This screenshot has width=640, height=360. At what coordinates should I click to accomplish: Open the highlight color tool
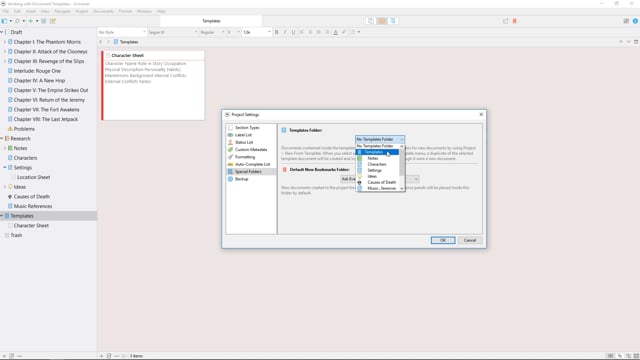[344, 32]
